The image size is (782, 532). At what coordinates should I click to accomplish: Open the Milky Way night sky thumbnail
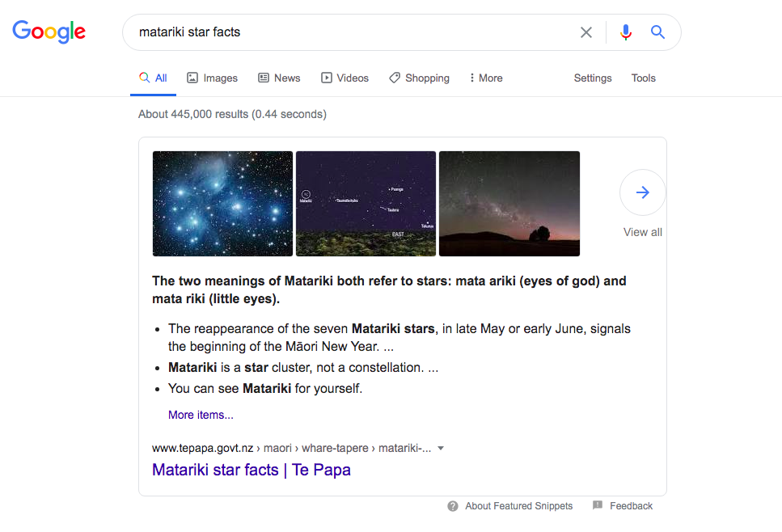coord(509,204)
